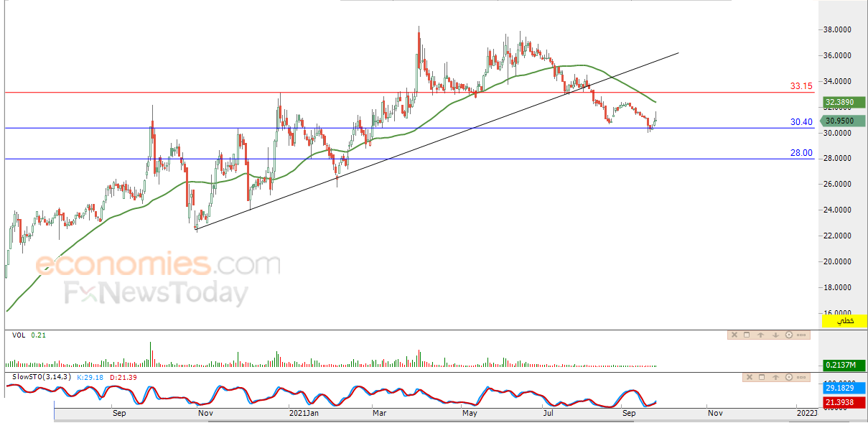The height and width of the screenshot is (423, 868).
Task: Move the VOL pane up
Action: 760,335
